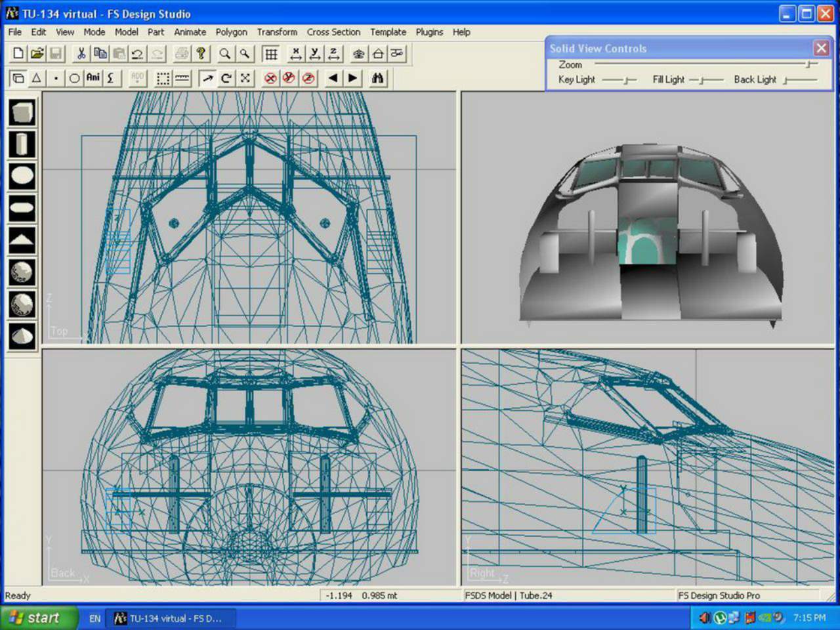This screenshot has width=840, height=630.
Task: Add the smooth sphere primitive
Action: click(x=22, y=272)
